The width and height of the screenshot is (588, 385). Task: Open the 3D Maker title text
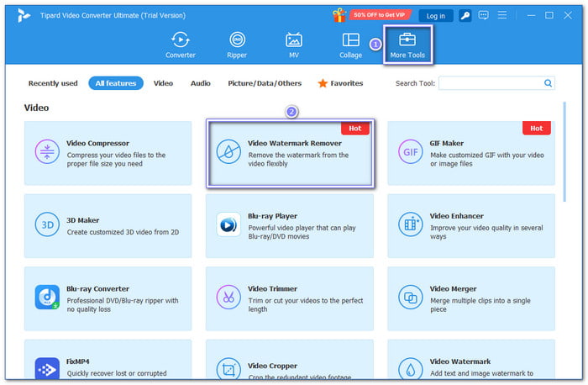point(83,220)
